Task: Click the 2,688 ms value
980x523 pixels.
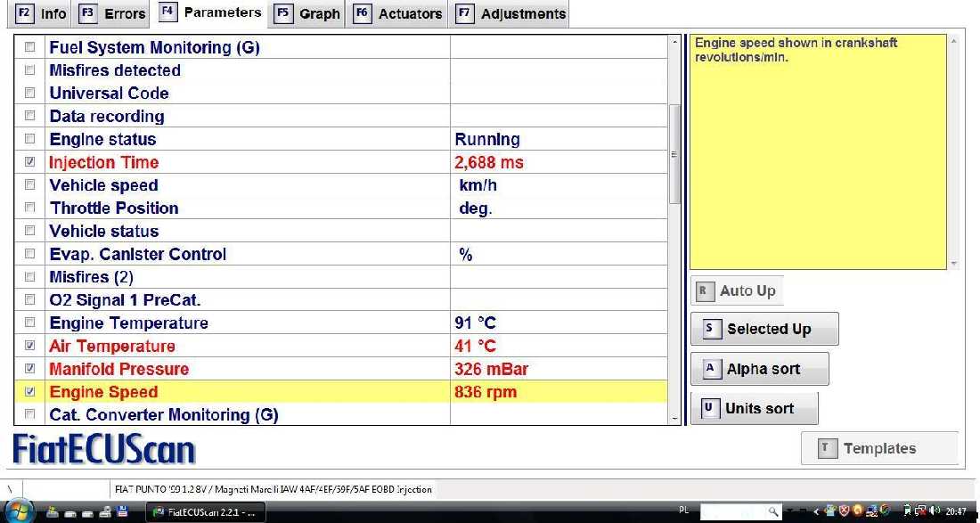Action: pyautogui.click(x=489, y=162)
